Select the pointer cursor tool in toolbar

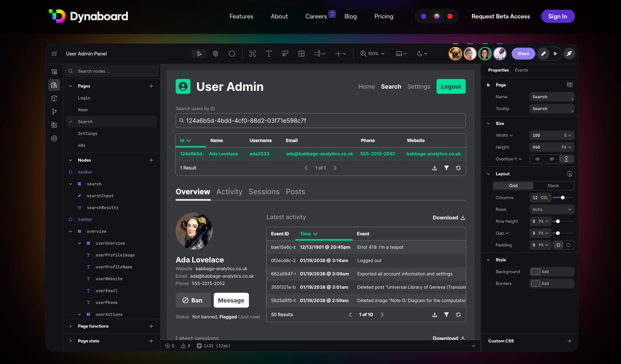tap(199, 54)
